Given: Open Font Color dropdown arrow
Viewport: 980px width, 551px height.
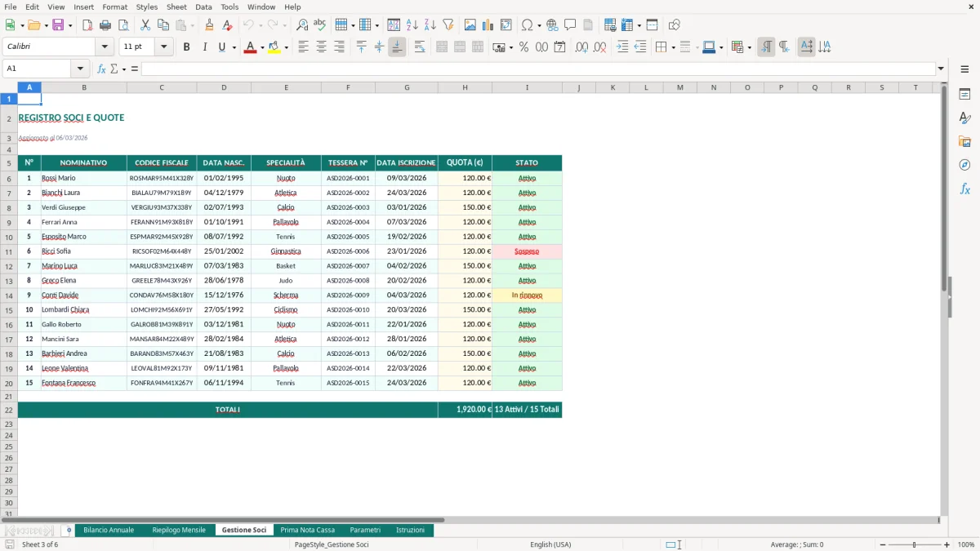Looking at the screenshot, I should point(261,47).
